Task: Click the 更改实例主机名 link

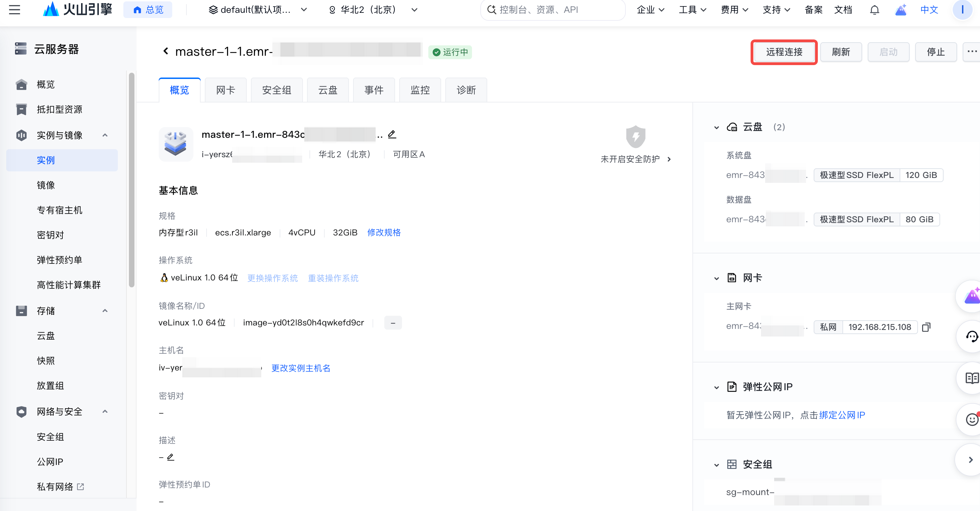Action: (300, 368)
